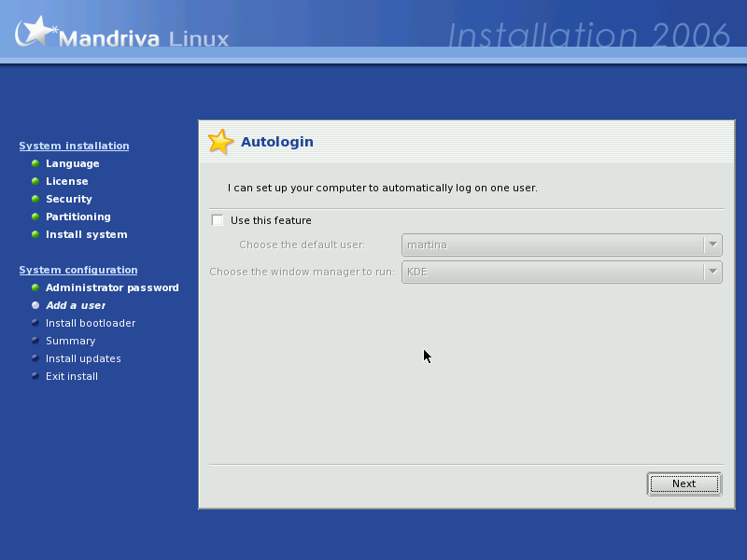Viewport: 747px width, 560px height.
Task: Select the Summary step
Action: click(71, 341)
